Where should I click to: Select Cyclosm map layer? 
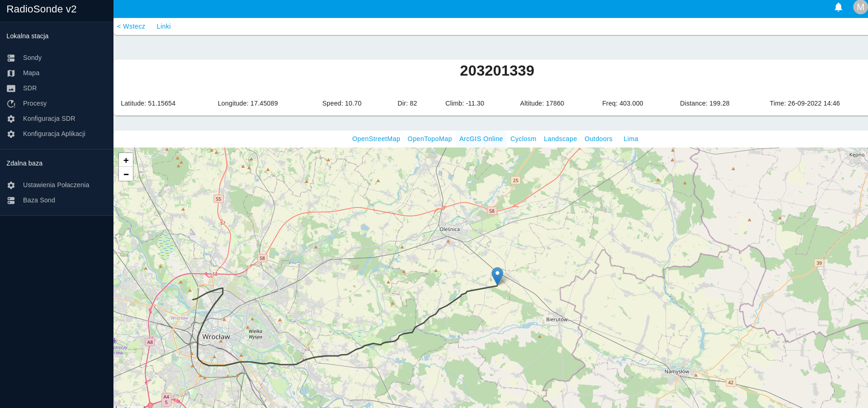[523, 139]
